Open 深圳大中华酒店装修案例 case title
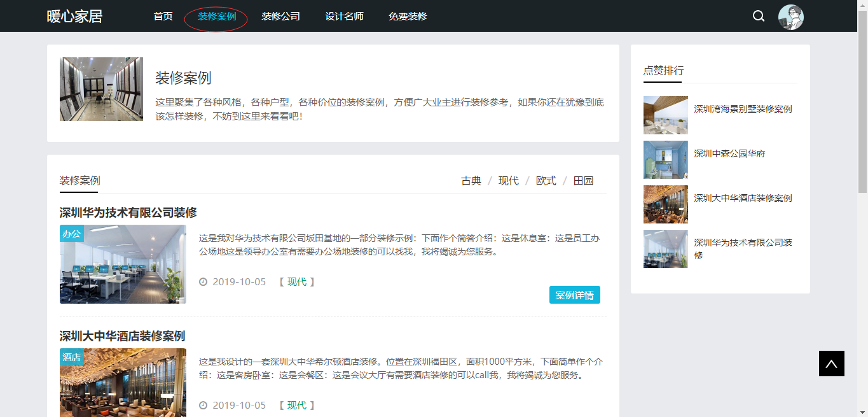Viewport: 868px width, 417px height. point(122,336)
